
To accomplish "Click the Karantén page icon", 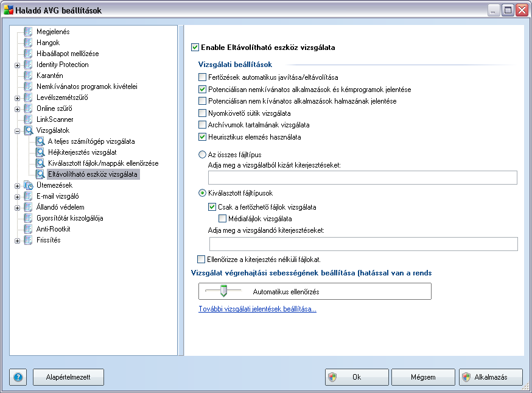I will click(x=28, y=76).
